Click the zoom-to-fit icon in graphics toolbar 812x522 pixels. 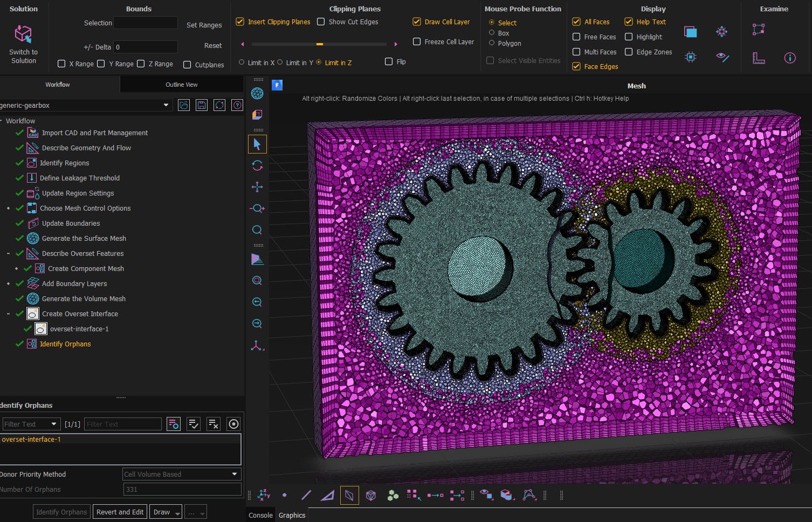(257, 281)
